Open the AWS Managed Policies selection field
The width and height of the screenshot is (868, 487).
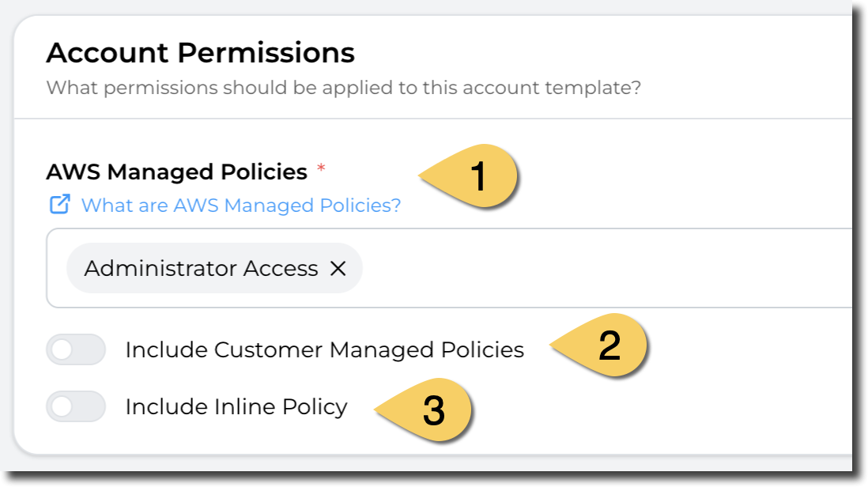click(x=601, y=269)
